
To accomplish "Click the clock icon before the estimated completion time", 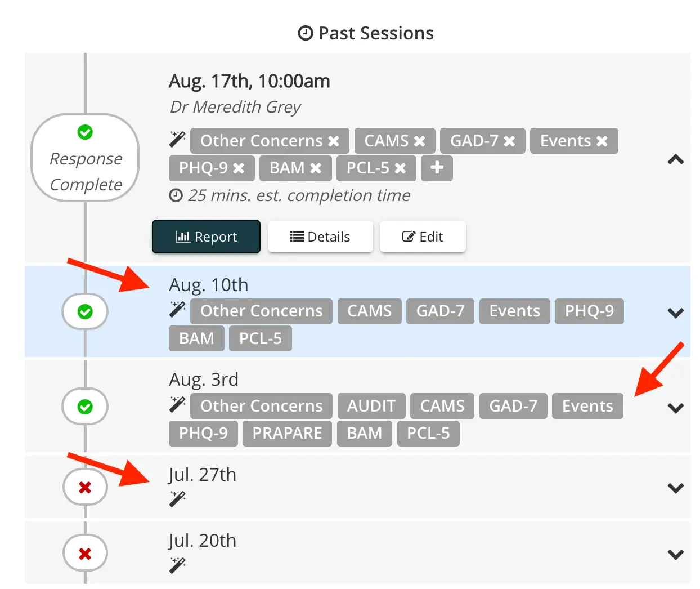I will point(176,195).
